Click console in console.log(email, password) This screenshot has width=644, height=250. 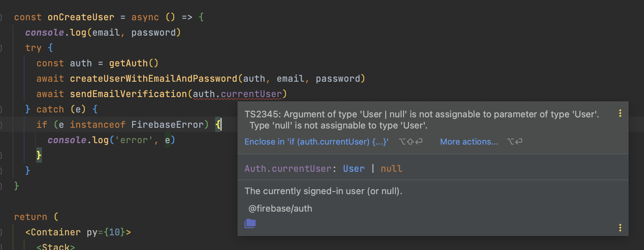[44, 32]
